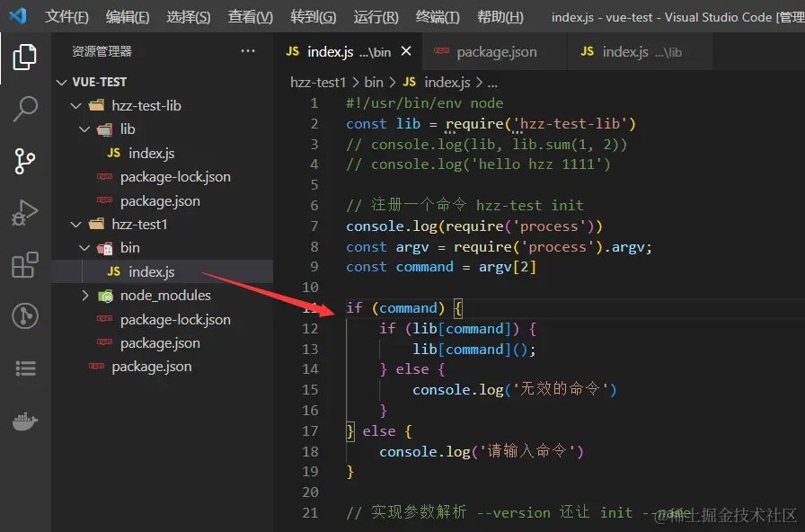Select the index.js ...\bin editor tab
805x532 pixels.
click(347, 51)
